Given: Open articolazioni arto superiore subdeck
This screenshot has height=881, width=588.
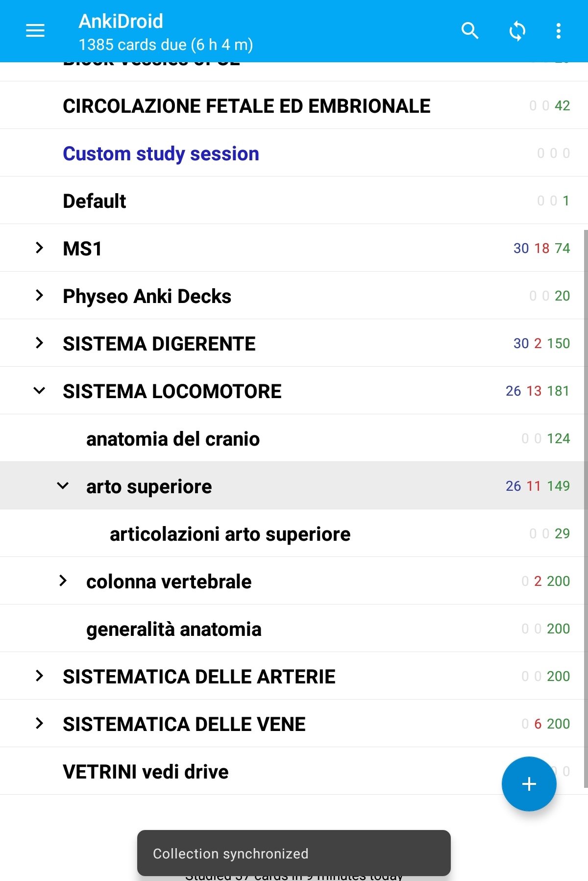Looking at the screenshot, I should (x=230, y=534).
